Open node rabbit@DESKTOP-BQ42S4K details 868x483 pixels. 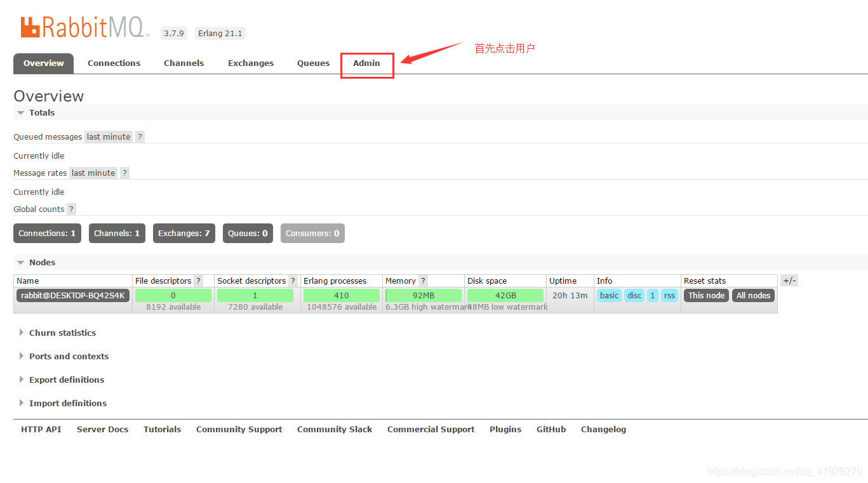[73, 295]
